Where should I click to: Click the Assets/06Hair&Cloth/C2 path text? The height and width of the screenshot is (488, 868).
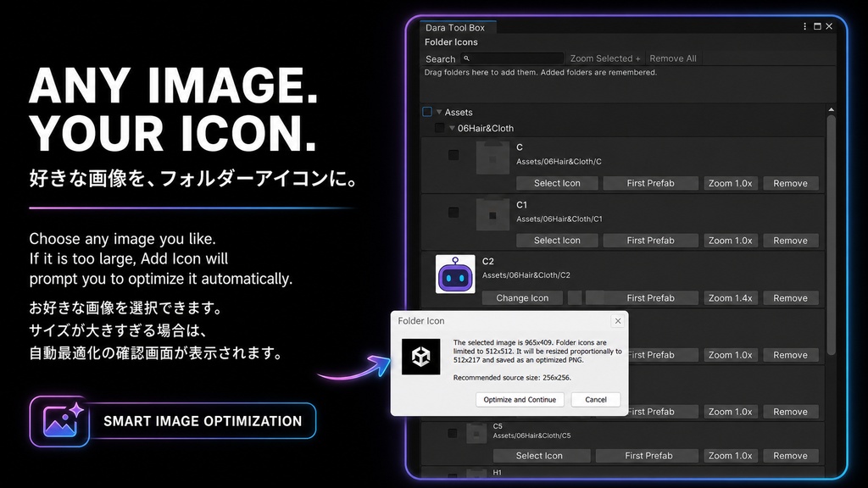[x=526, y=275]
